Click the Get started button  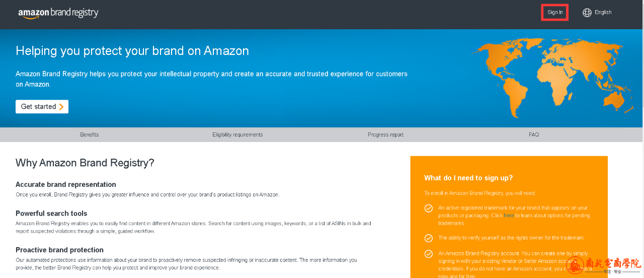pos(42,107)
